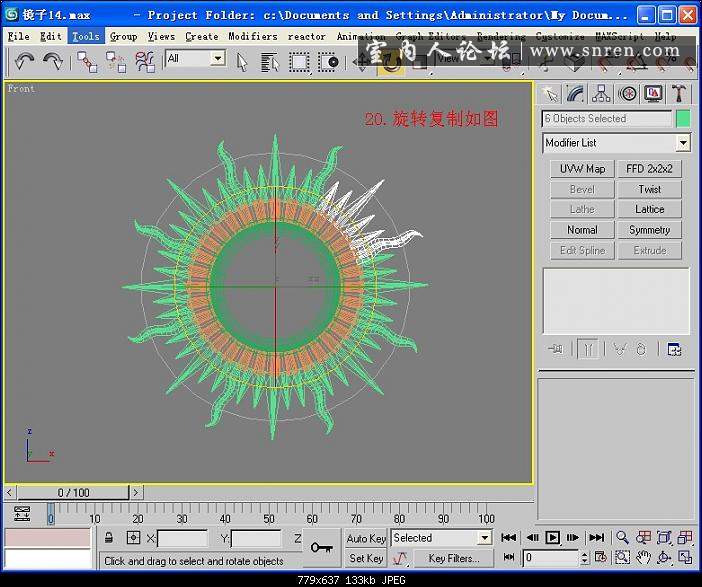Click the Undo arrow icon

[x=25, y=61]
